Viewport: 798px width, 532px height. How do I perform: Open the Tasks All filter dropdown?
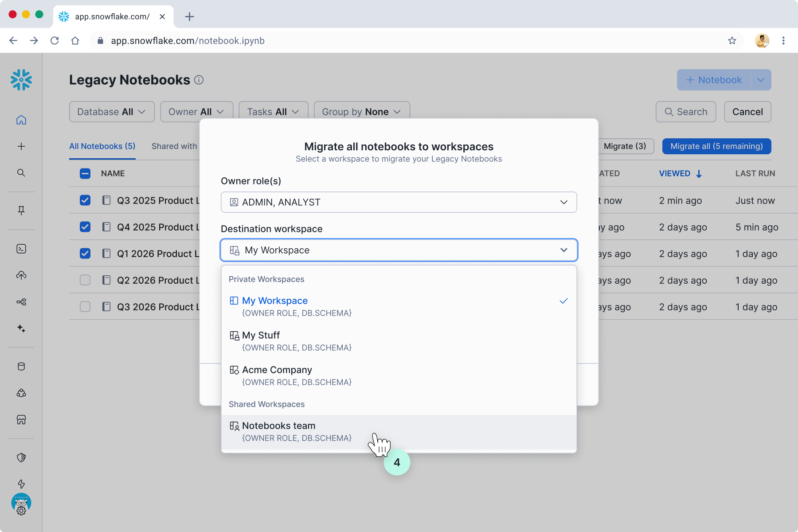pyautogui.click(x=273, y=112)
